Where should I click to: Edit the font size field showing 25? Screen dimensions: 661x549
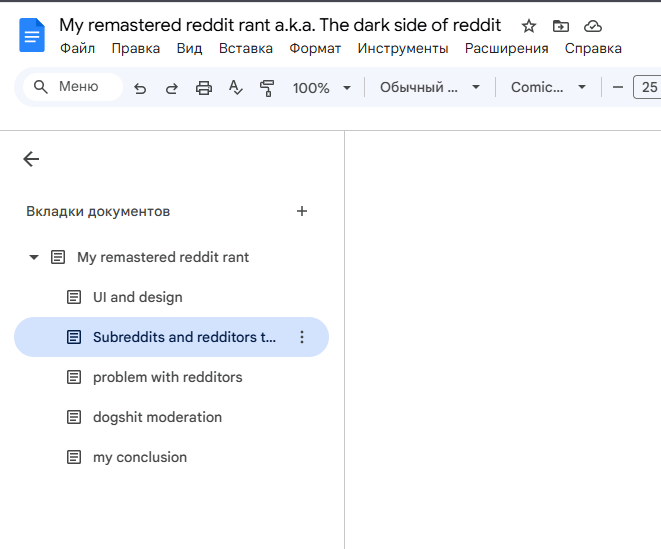[648, 87]
